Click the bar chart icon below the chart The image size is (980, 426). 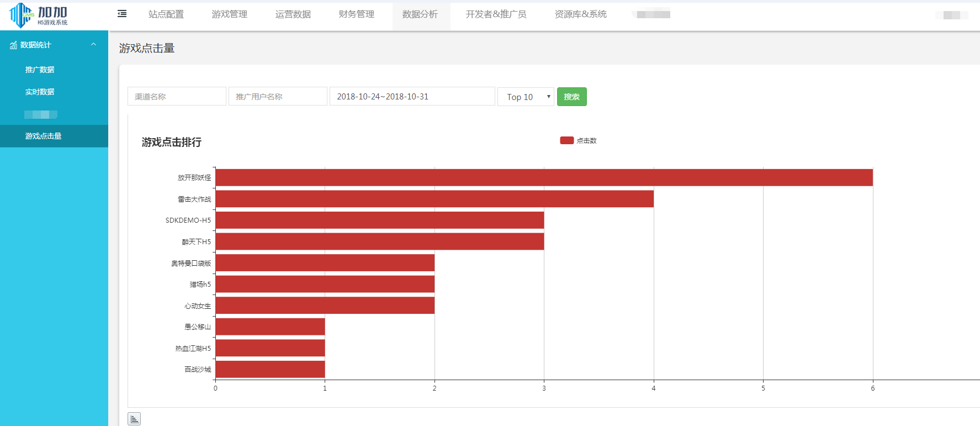point(134,419)
